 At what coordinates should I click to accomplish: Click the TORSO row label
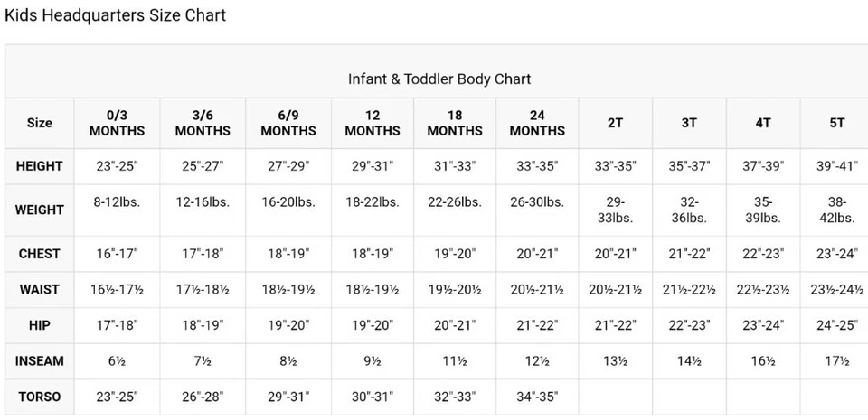pos(40,397)
